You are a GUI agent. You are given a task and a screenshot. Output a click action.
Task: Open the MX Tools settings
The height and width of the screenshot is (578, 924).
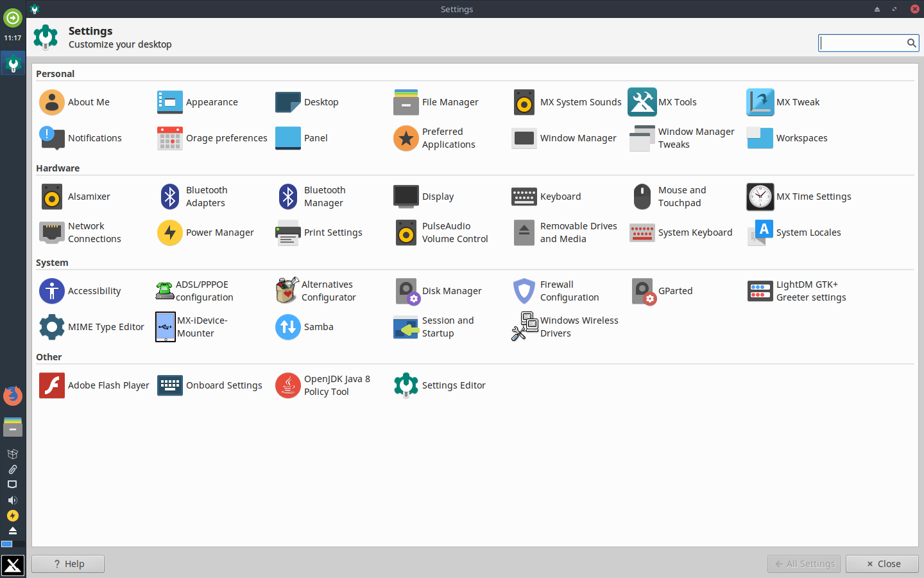(663, 102)
